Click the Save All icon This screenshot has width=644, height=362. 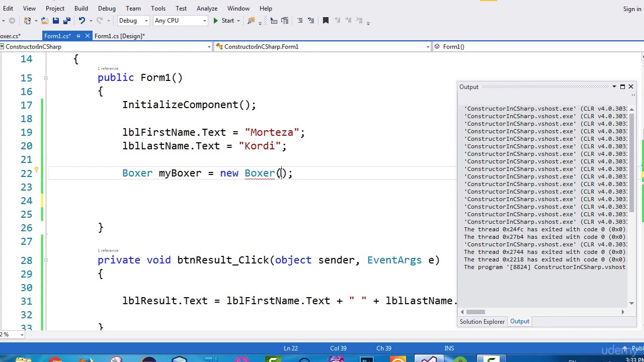tap(66, 21)
